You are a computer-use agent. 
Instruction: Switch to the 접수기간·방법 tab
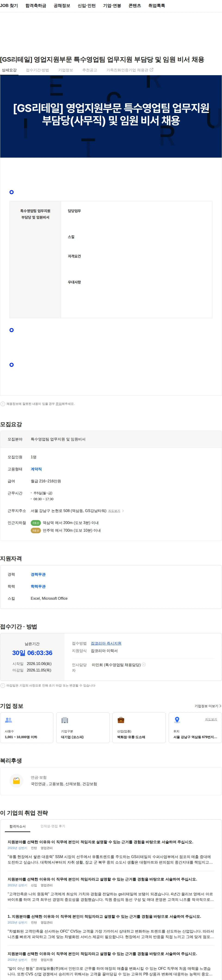click(37, 70)
